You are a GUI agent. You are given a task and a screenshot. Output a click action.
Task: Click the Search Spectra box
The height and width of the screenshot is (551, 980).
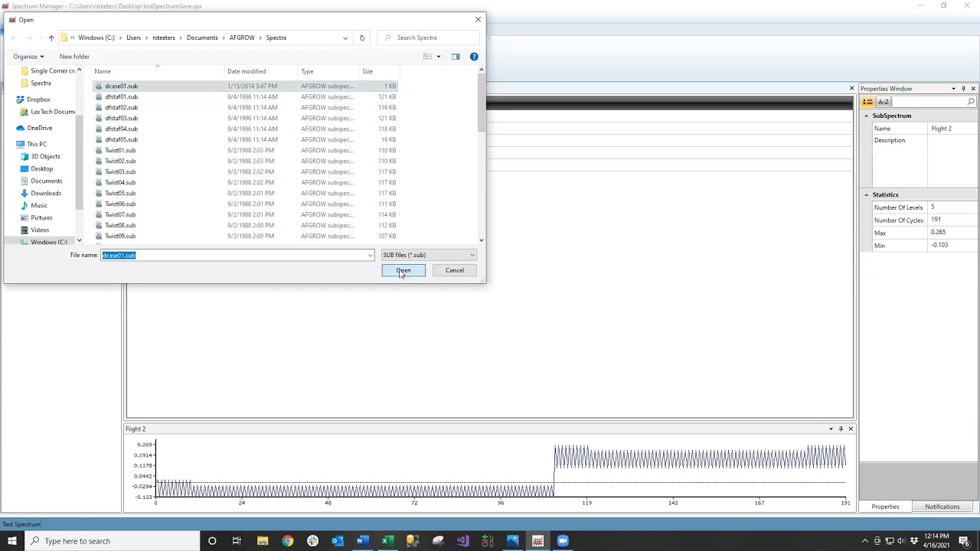(x=429, y=37)
